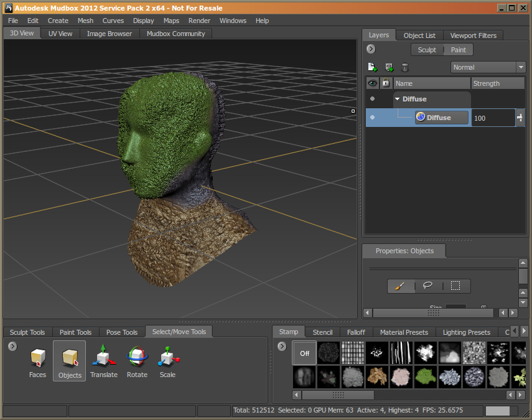The width and height of the screenshot is (532, 420).
Task: Click the New Layer icon
Action: coord(372,67)
